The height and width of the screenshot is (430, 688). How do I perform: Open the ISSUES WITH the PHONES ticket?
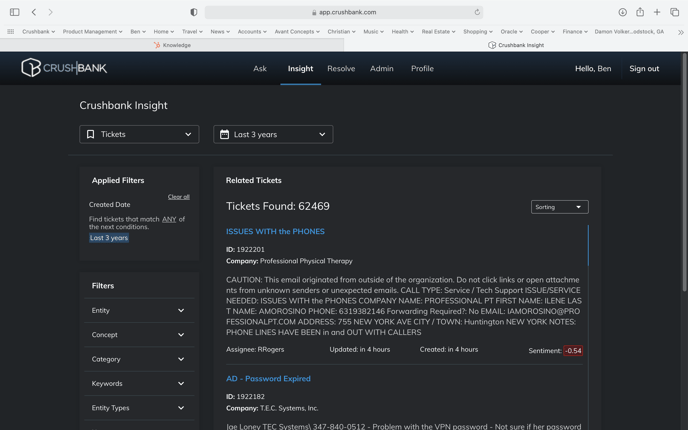click(275, 231)
